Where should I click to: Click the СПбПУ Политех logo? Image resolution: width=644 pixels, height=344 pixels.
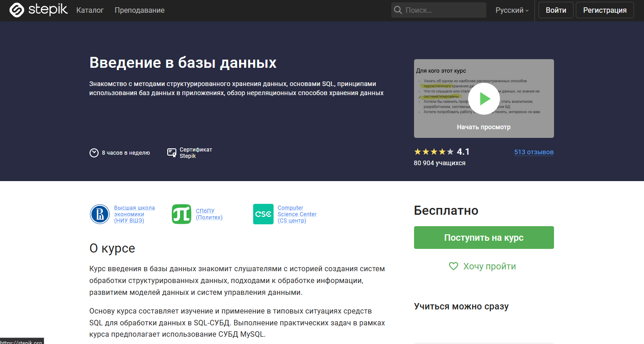pyautogui.click(x=181, y=214)
